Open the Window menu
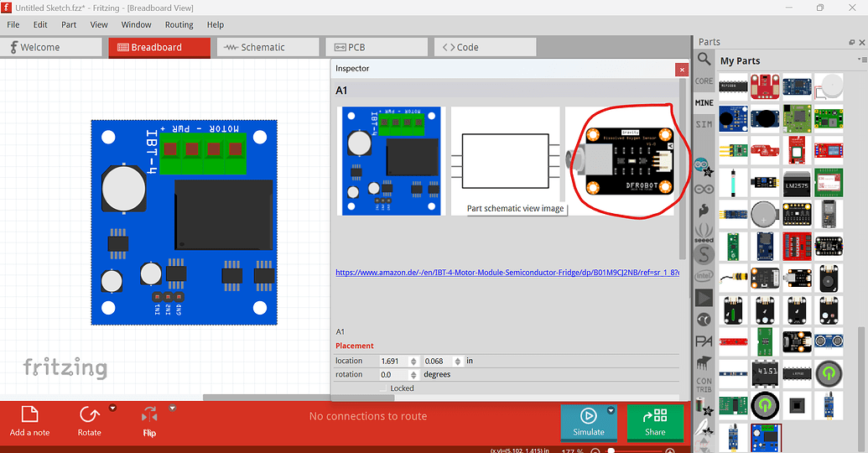The height and width of the screenshot is (453, 868). click(136, 25)
